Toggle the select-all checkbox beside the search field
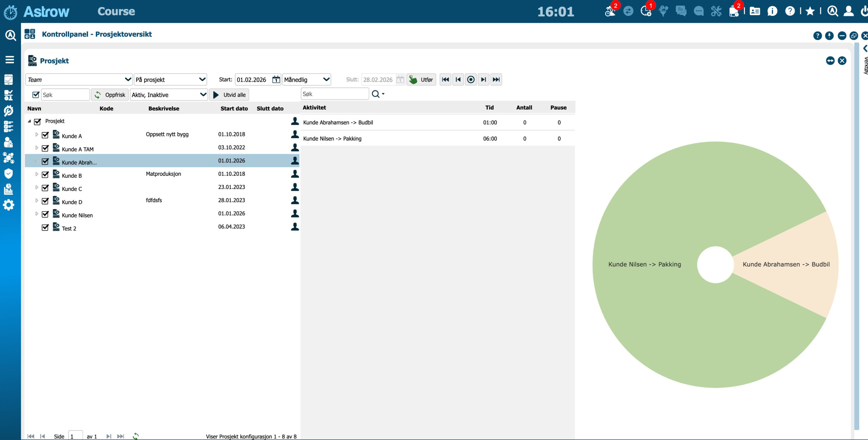Image resolution: width=868 pixels, height=440 pixels. (x=36, y=95)
